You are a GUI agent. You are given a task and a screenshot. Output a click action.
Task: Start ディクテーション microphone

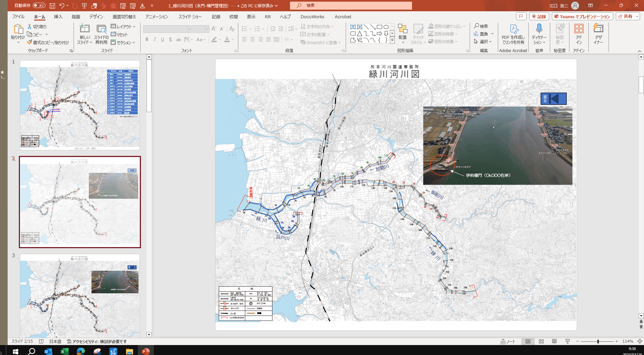[x=539, y=34]
